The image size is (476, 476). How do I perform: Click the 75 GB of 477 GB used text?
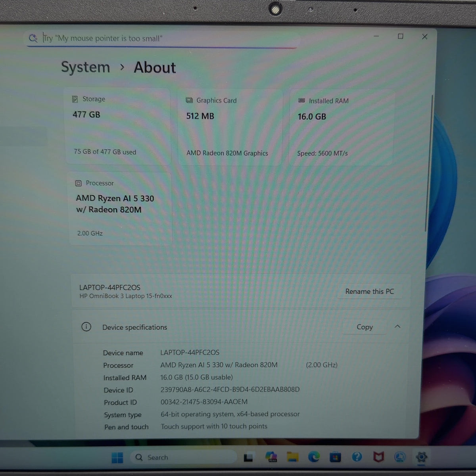coord(105,152)
